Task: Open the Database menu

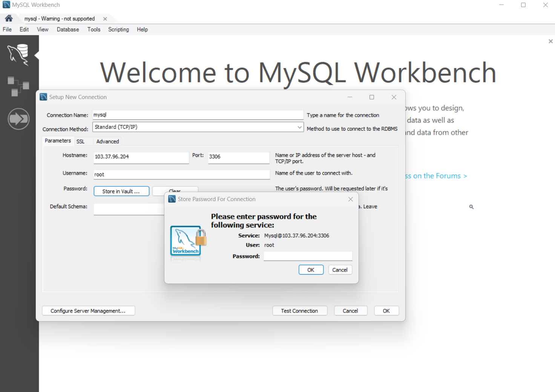Action: tap(68, 29)
